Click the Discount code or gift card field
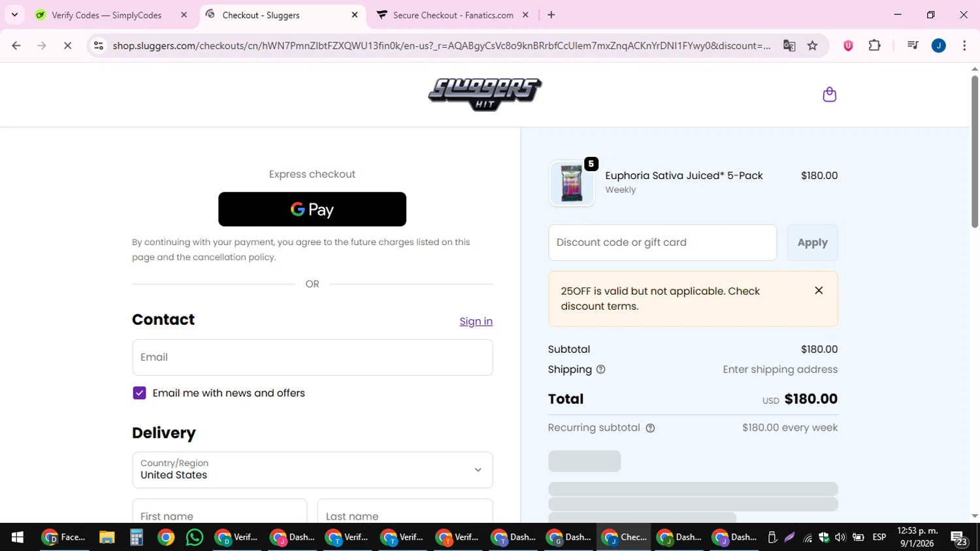 tap(662, 242)
